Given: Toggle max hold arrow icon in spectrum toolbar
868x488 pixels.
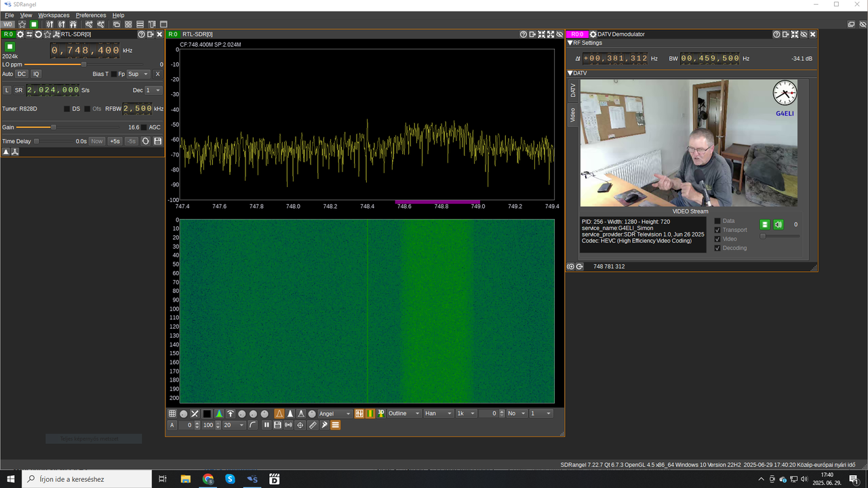Looking at the screenshot, I should [x=231, y=413].
